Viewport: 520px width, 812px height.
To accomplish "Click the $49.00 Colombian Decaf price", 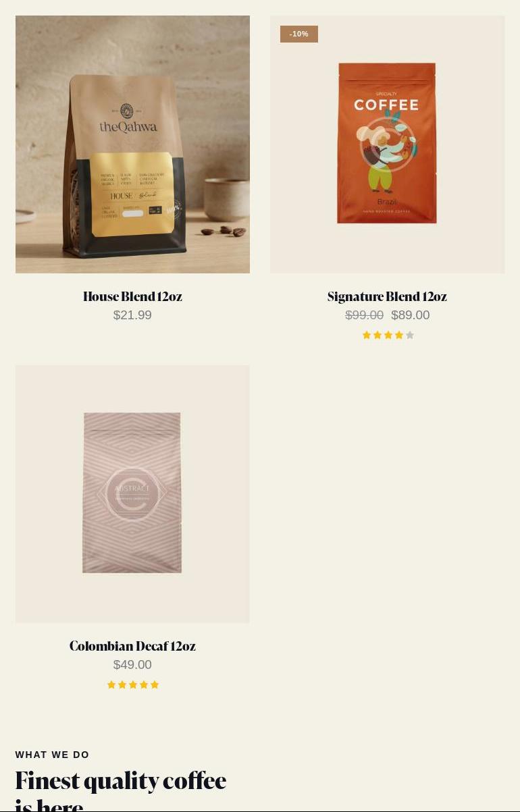I will click(x=132, y=665).
